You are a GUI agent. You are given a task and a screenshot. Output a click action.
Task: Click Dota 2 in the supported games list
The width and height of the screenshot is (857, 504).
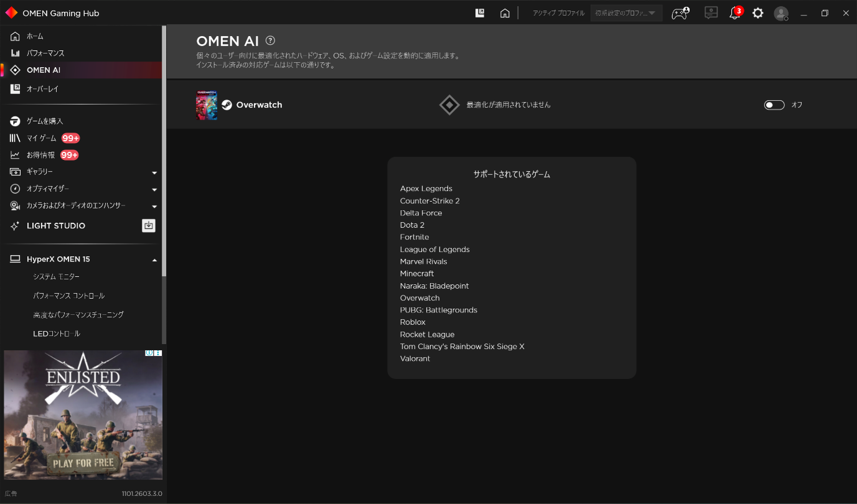[413, 225]
